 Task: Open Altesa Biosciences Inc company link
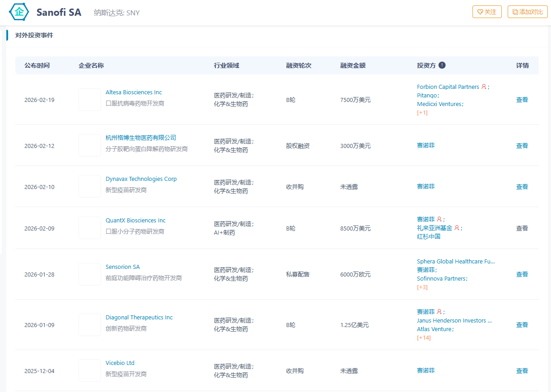[x=134, y=92]
